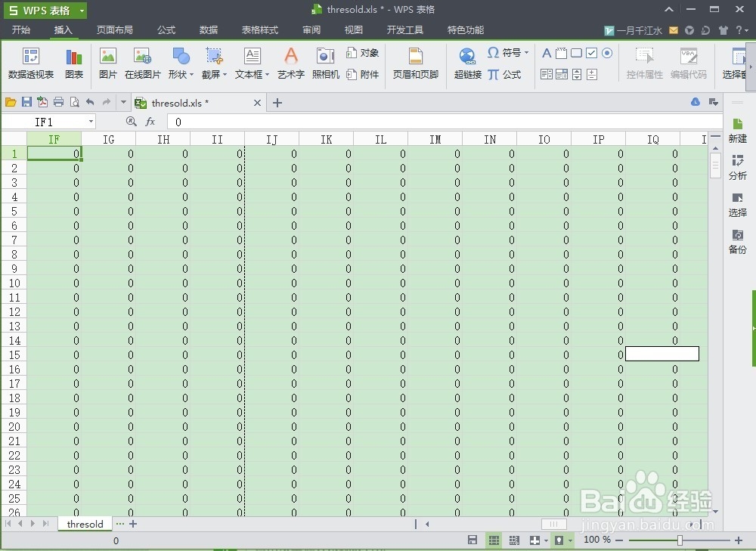This screenshot has height=551, width=756.
Task: Open 新建 in right sidebar
Action: [x=737, y=131]
